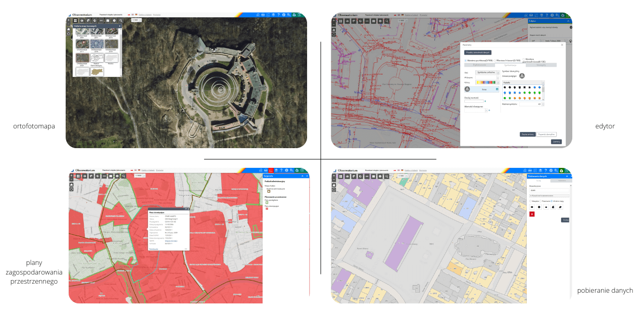This screenshot has width=644, height=316.
Task: Click the home extent icon in ortofotomapa view
Action: (x=69, y=29)
